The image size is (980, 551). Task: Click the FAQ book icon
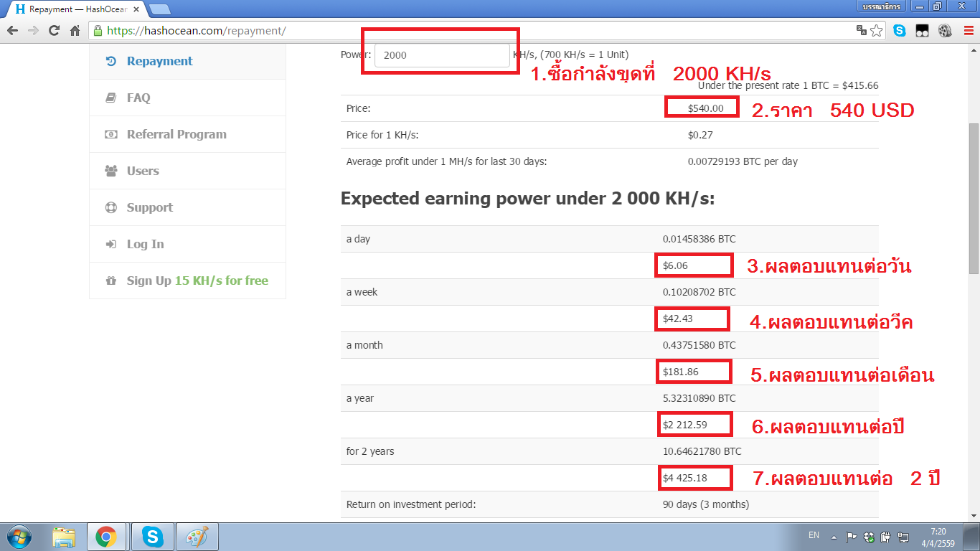[x=110, y=98]
